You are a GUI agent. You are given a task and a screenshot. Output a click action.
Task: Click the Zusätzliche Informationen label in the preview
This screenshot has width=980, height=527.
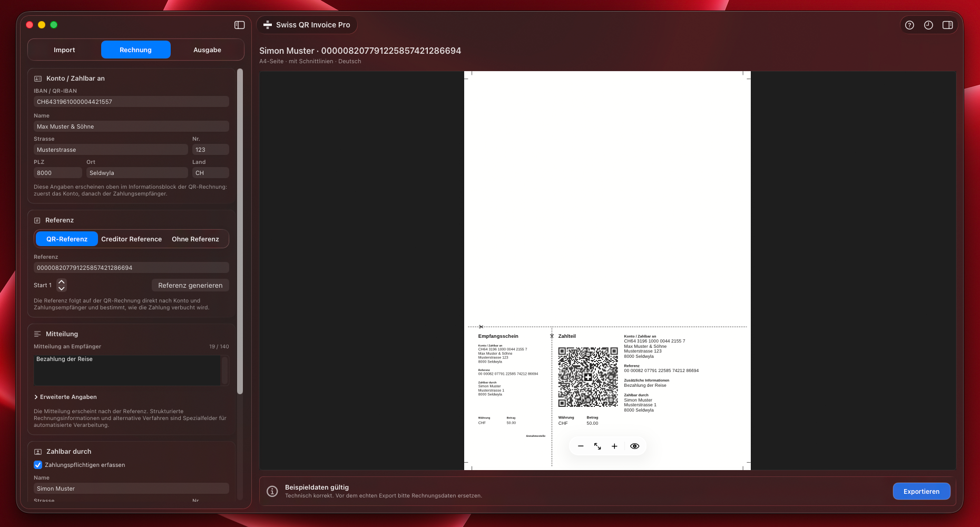[x=646, y=380]
